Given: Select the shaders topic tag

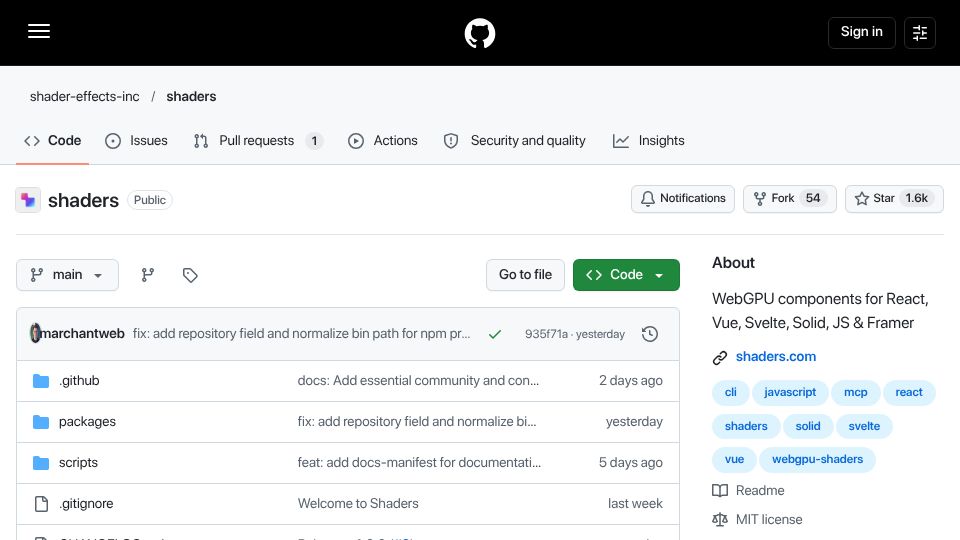Looking at the screenshot, I should coord(746,426).
